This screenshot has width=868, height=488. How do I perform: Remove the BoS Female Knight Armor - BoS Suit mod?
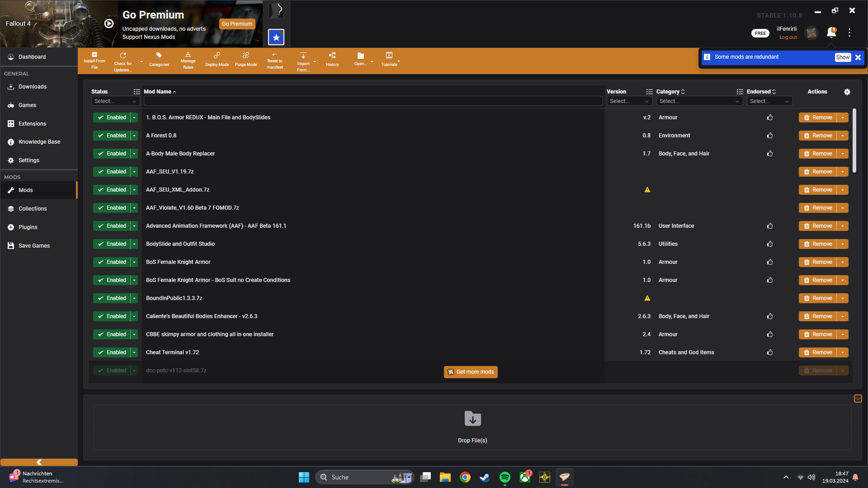(x=818, y=280)
